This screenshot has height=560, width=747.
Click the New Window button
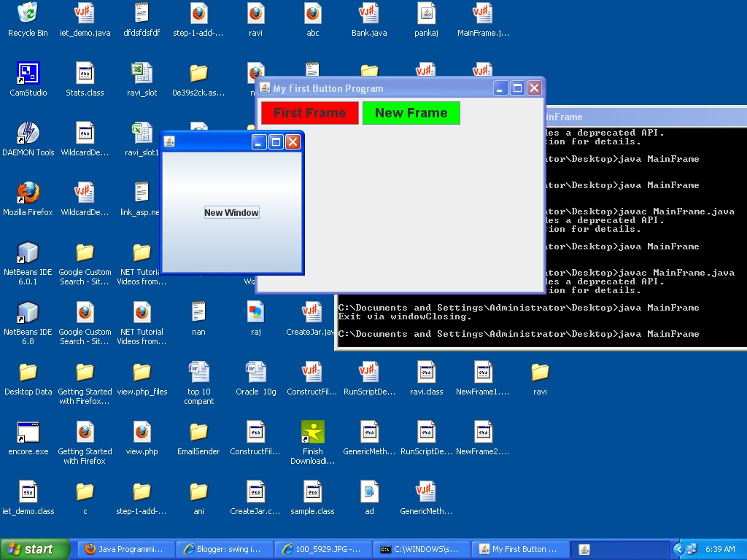231,212
